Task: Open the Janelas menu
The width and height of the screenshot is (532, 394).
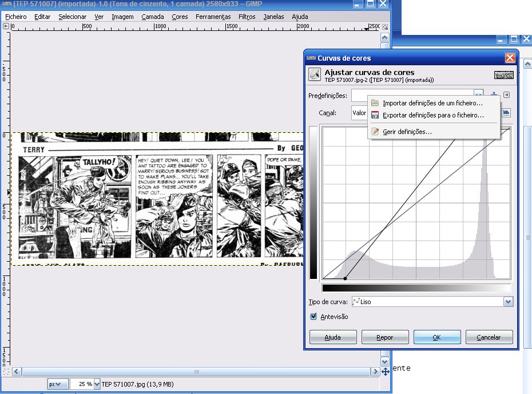Action: 274,17
